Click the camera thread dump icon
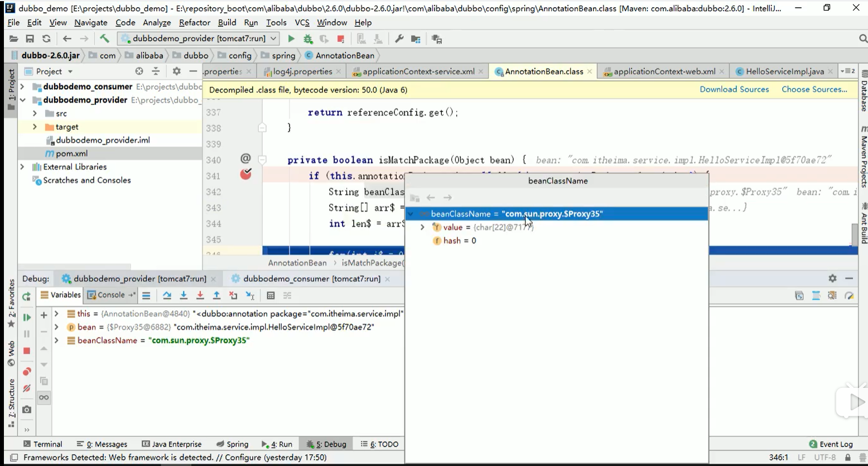Image resolution: width=868 pixels, height=466 pixels. 26,409
